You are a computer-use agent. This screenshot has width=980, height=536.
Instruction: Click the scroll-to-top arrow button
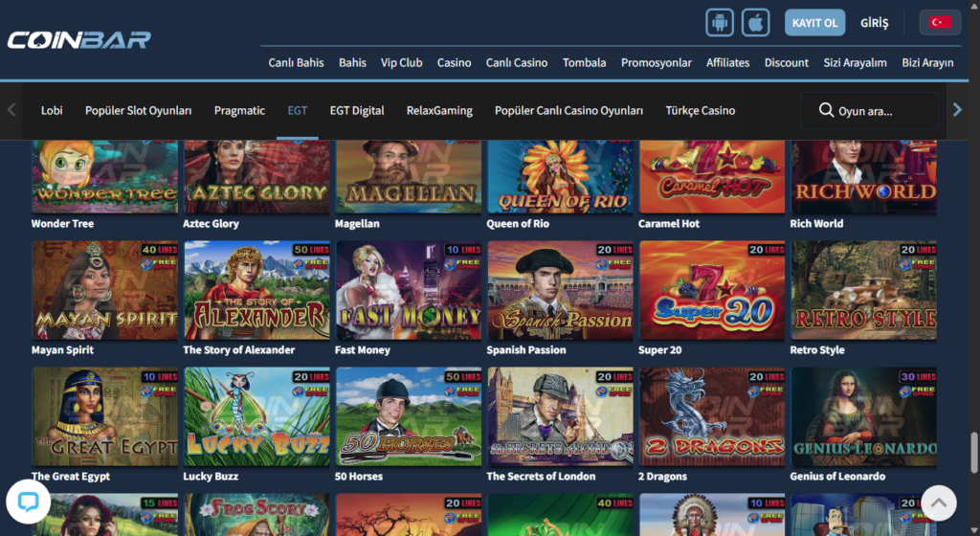(x=939, y=502)
